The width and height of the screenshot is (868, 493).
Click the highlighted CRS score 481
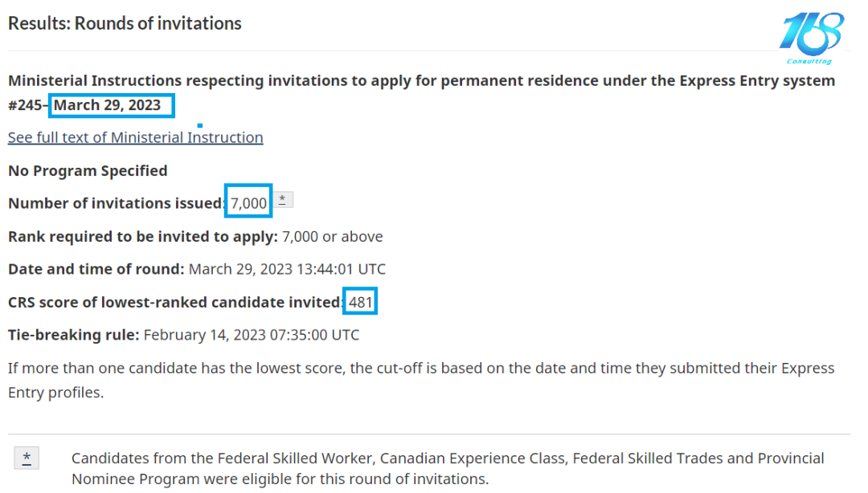click(360, 302)
